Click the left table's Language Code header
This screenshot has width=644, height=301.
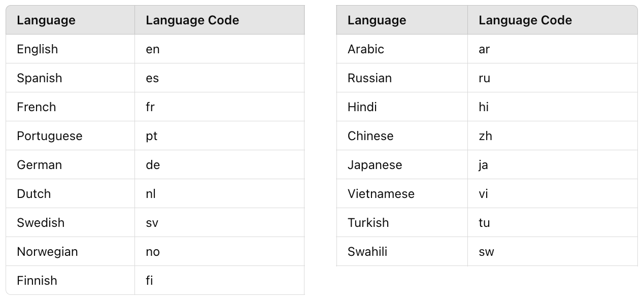coord(192,20)
